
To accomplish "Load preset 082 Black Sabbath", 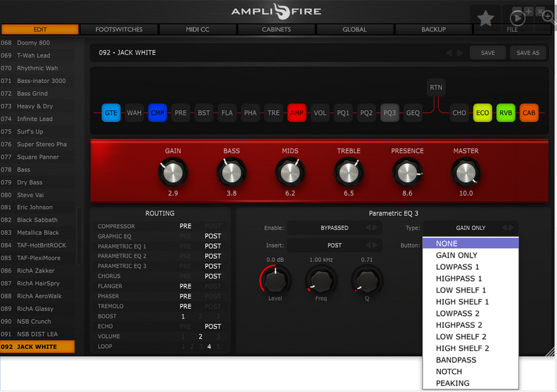I will point(37,220).
